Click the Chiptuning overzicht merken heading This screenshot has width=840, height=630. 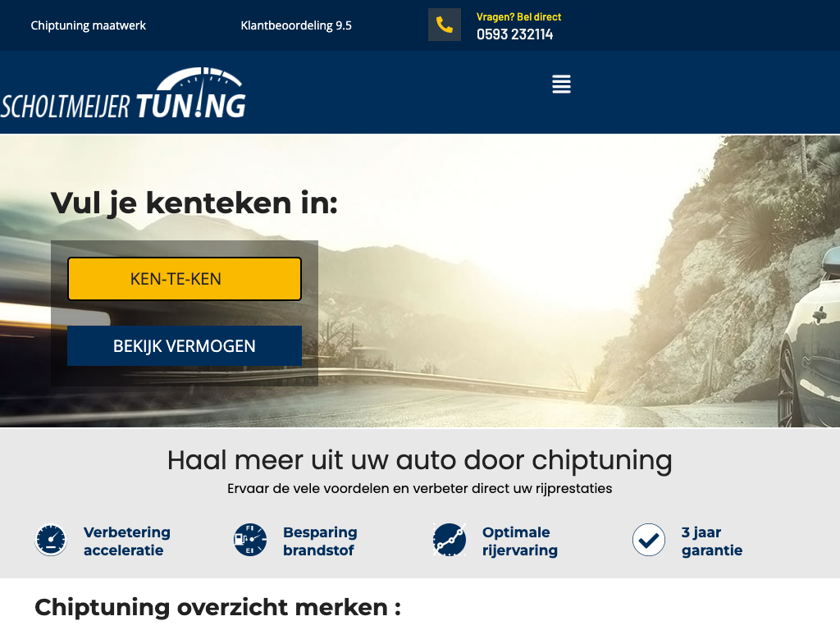[x=217, y=608]
